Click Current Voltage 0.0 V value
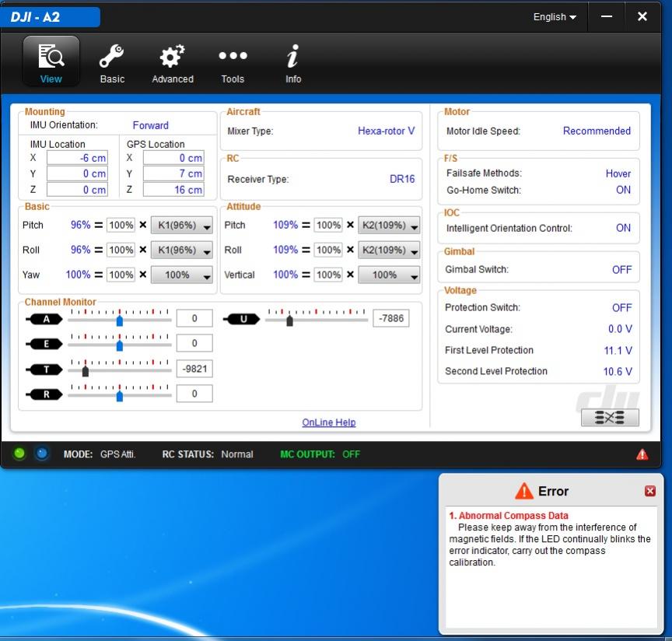 click(x=620, y=329)
